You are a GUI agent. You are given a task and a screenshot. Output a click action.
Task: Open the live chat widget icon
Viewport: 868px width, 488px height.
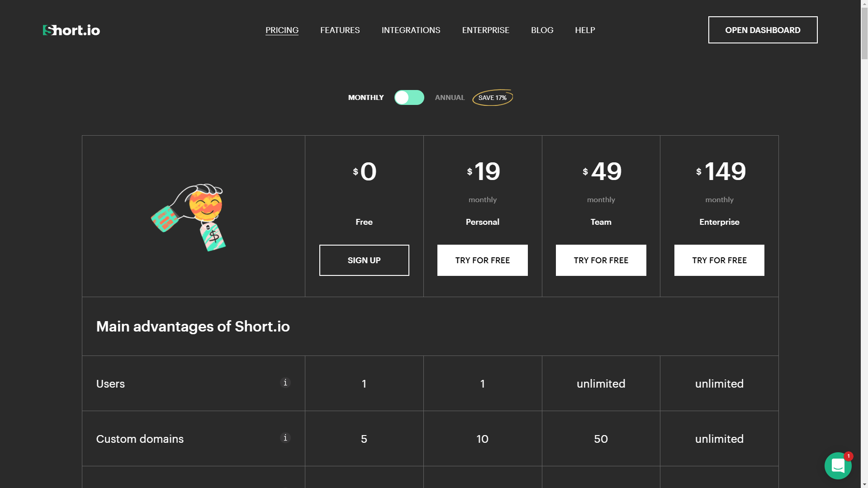pyautogui.click(x=838, y=465)
